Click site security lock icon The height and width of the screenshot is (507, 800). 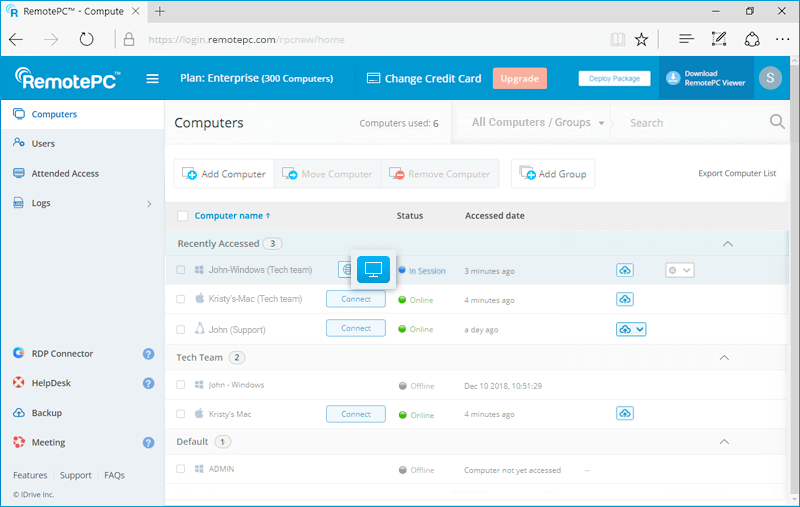(129, 39)
